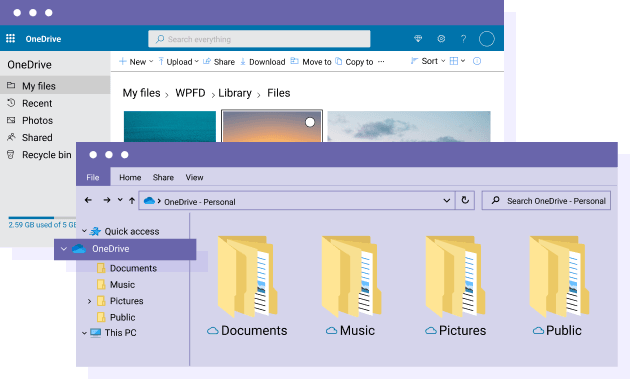This screenshot has width=630, height=379.
Task: Click Share in the OneDrive web toolbar
Action: coord(219,61)
